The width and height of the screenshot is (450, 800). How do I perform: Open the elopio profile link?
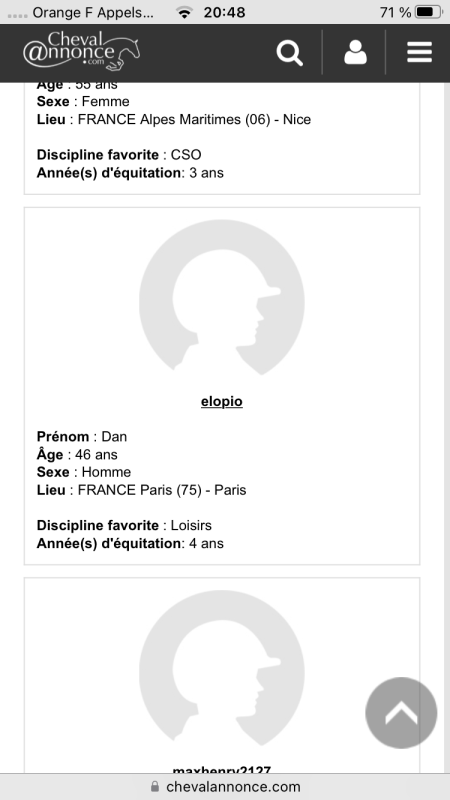(x=221, y=402)
